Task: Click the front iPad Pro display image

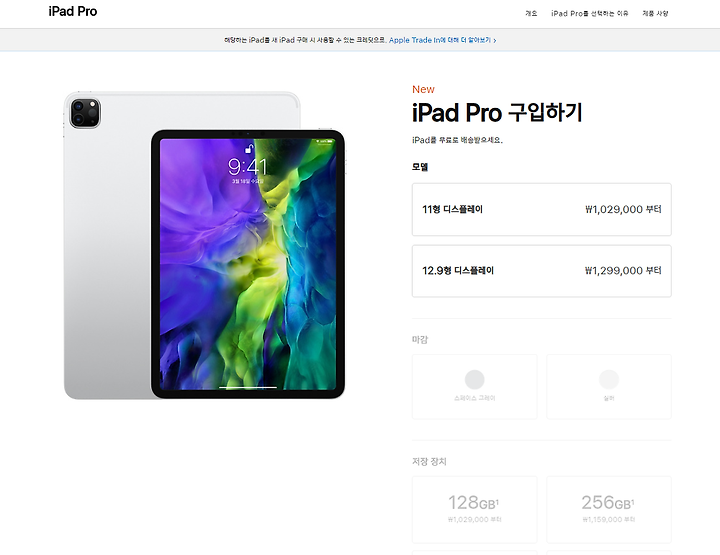Action: [248, 264]
